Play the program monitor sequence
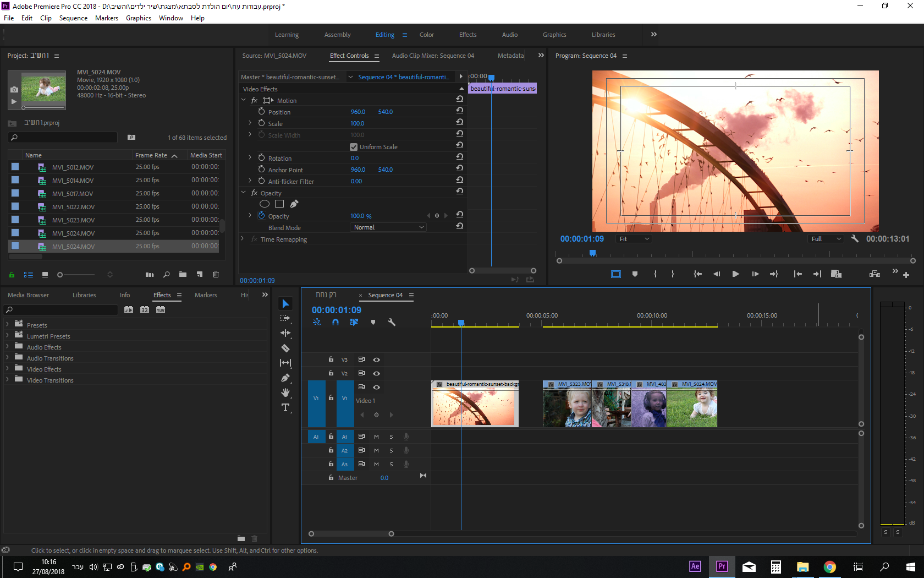Image resolution: width=924 pixels, height=578 pixels. coord(735,274)
